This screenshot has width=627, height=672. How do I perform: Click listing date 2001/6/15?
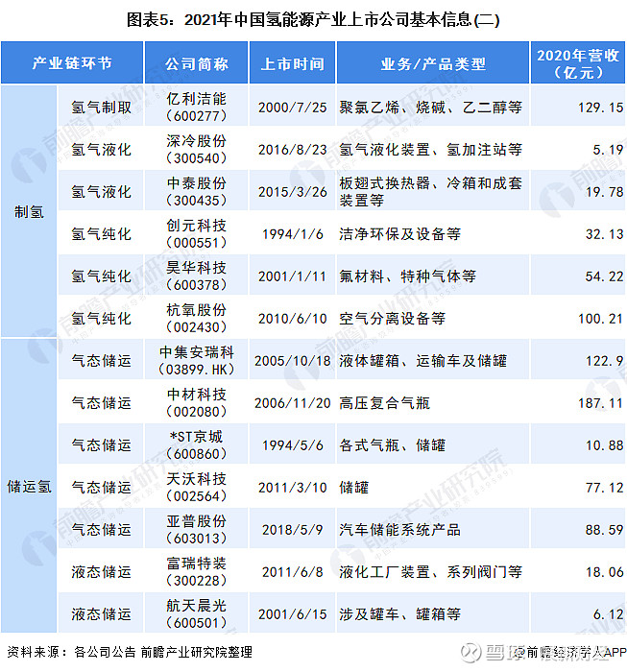(292, 614)
